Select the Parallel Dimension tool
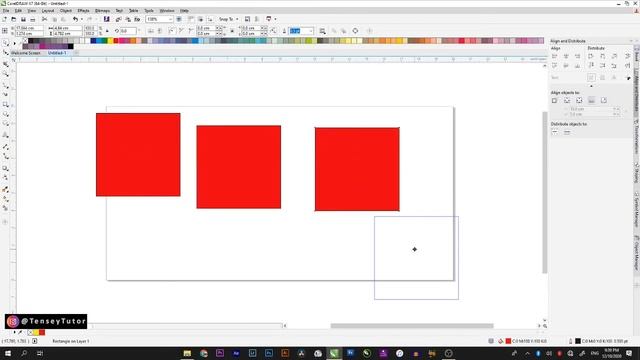 (6, 147)
